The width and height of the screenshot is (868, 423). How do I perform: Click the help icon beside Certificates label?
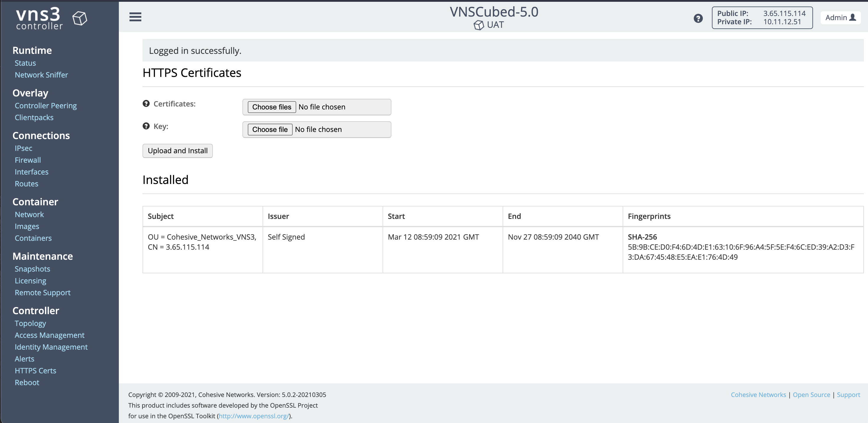point(146,104)
